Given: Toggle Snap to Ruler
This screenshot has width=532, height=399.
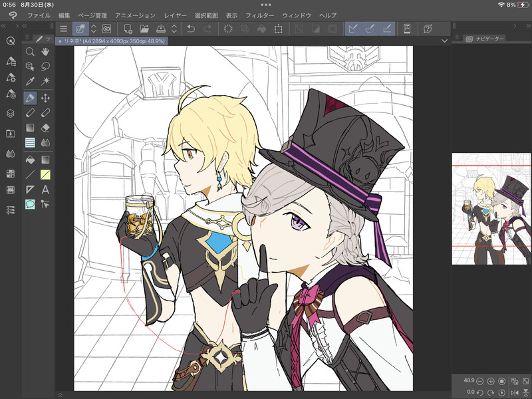Looking at the screenshot, I should 353,29.
